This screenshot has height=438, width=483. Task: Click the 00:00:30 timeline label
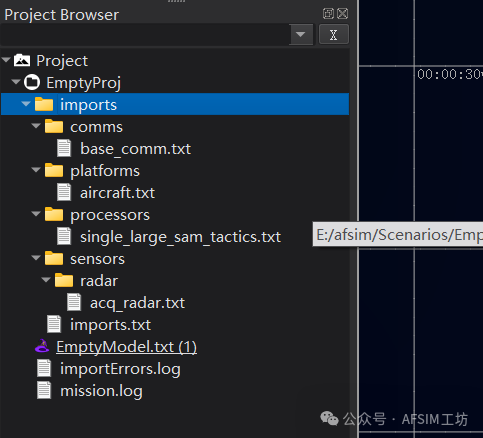450,74
